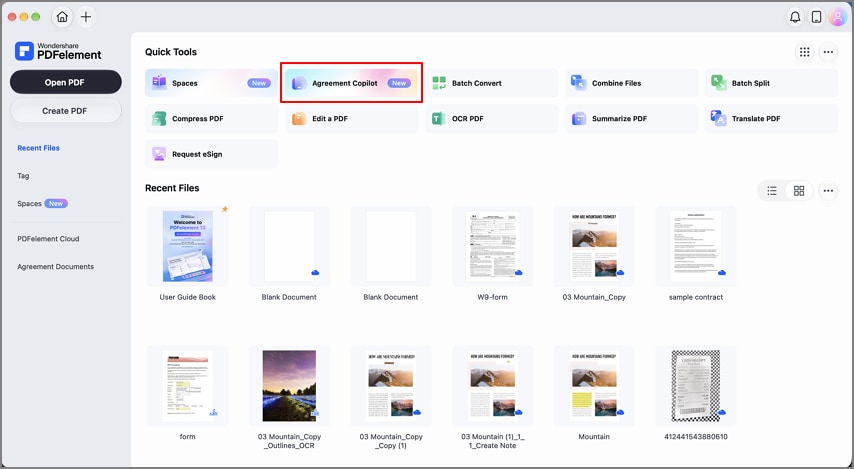Click the '03 Mountain (1)_1_1_Create Note' file name
The height and width of the screenshot is (469, 854).
click(x=493, y=441)
